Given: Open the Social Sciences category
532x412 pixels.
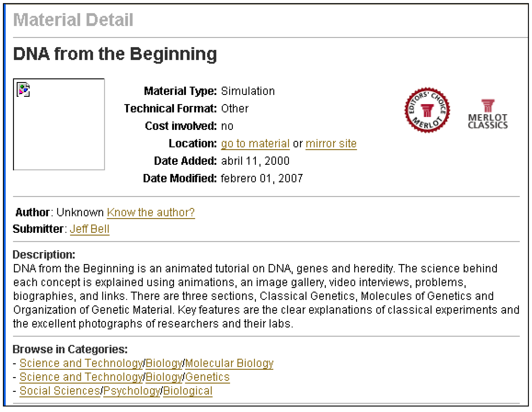Looking at the screenshot, I should tap(60, 391).
